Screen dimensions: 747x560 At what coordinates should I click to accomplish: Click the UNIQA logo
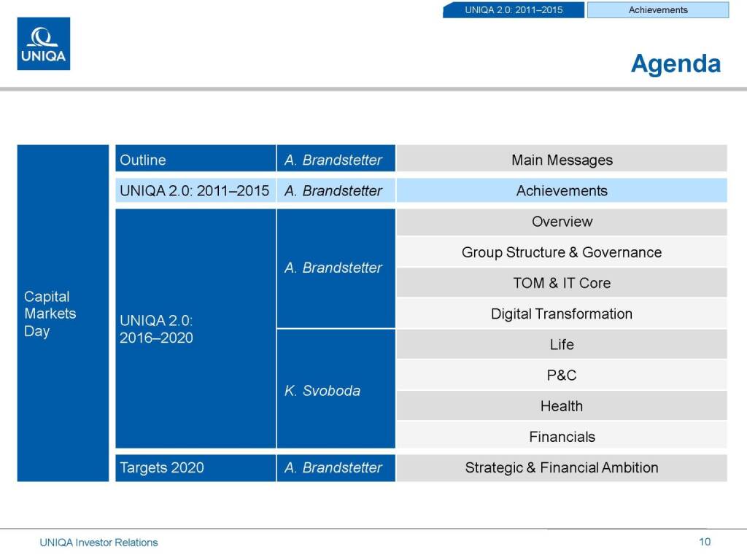pos(44,44)
